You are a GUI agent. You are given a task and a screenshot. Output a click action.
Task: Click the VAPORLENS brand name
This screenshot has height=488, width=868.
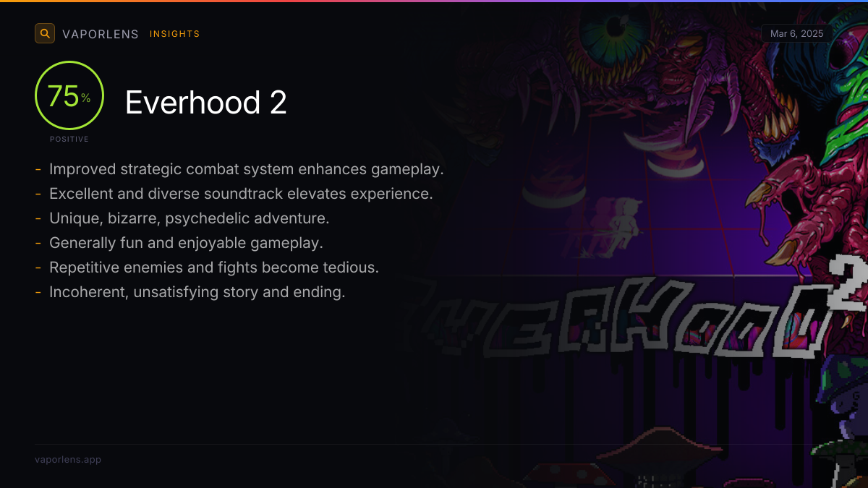coord(101,34)
